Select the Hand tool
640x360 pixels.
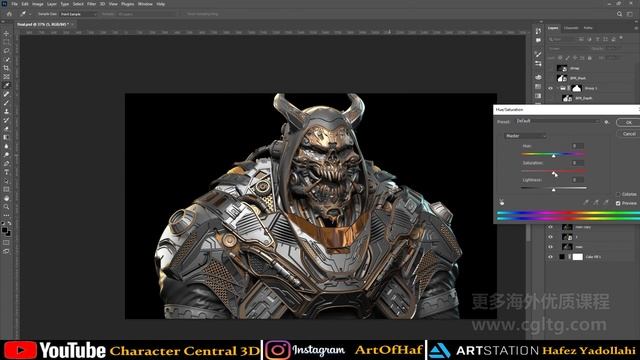pos(6,198)
